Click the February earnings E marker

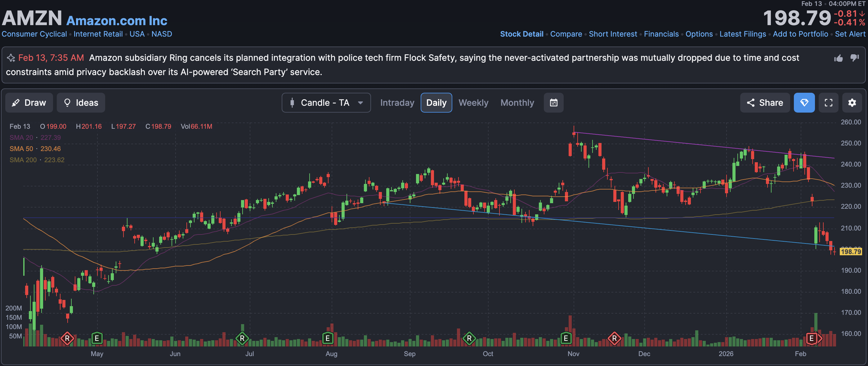click(x=812, y=338)
